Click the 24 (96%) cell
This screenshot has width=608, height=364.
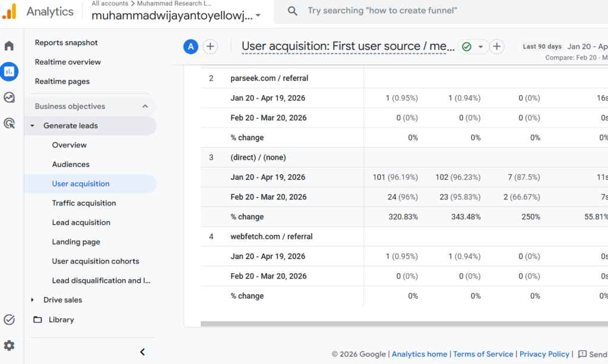click(x=403, y=197)
